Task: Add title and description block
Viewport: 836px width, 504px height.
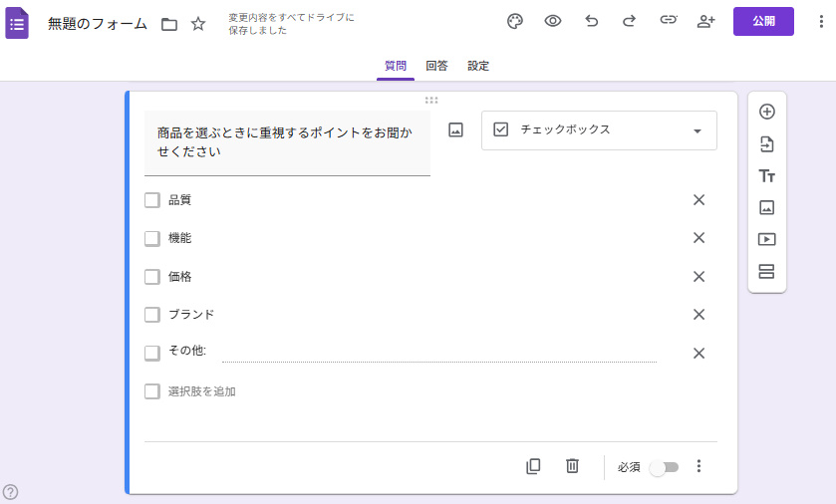Action: (x=766, y=176)
